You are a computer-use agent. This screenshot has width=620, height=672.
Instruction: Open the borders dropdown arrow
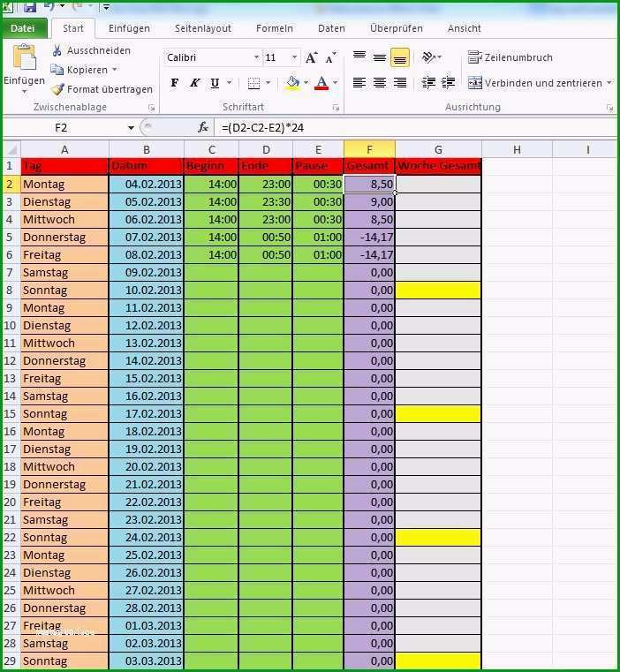(x=268, y=83)
